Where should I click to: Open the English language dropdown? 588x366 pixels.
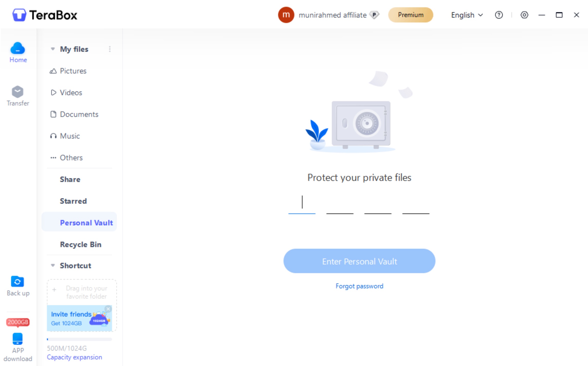pos(467,15)
